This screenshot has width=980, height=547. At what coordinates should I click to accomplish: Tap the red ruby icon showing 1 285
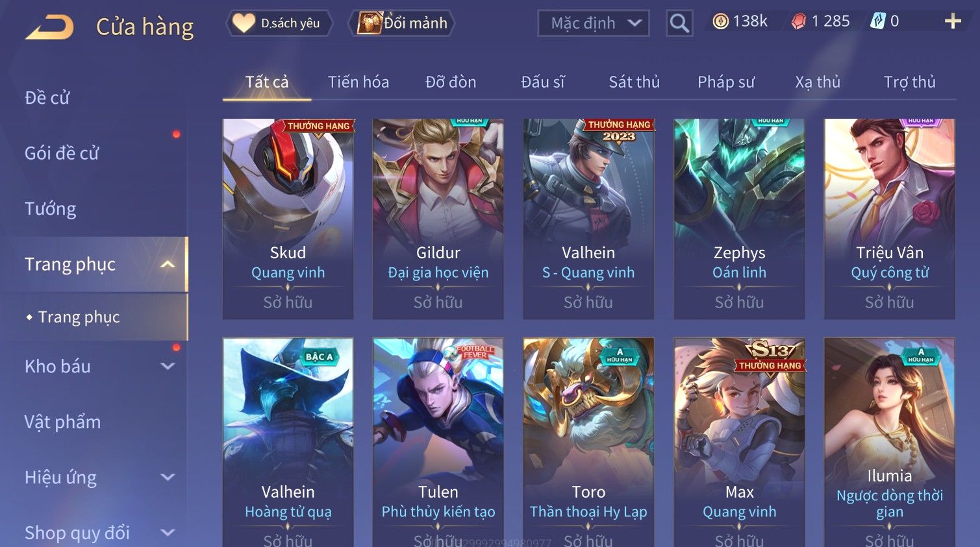coord(799,21)
